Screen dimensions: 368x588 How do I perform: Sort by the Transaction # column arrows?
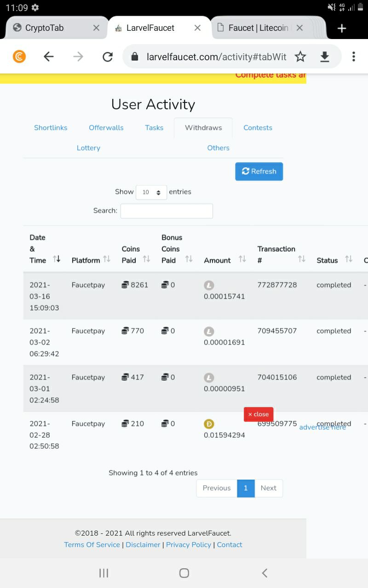click(x=301, y=259)
